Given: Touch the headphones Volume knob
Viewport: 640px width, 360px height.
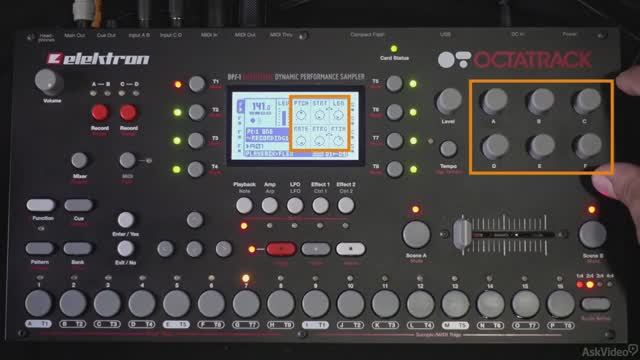Looking at the screenshot, I should pyautogui.click(x=49, y=82).
